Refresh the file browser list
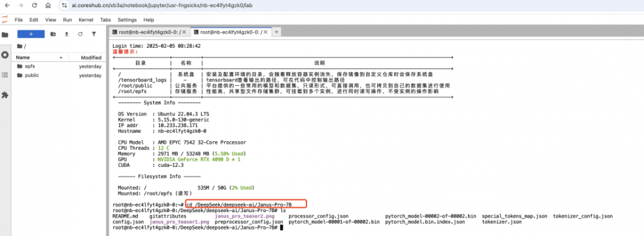644x236 pixels. click(x=80, y=34)
